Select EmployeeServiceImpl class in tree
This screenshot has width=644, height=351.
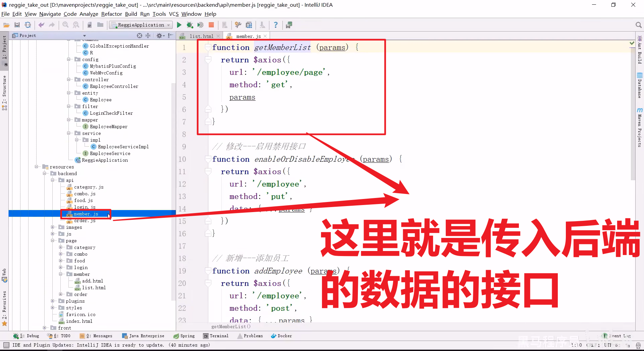tap(123, 147)
